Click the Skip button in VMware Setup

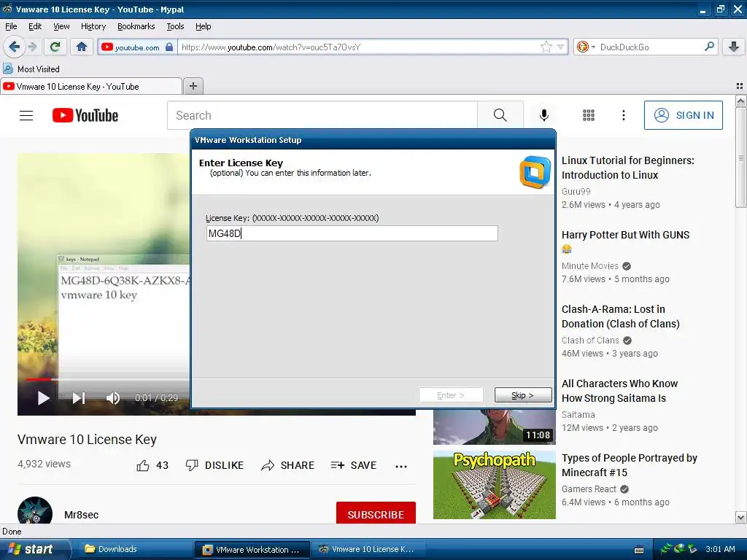tap(523, 395)
